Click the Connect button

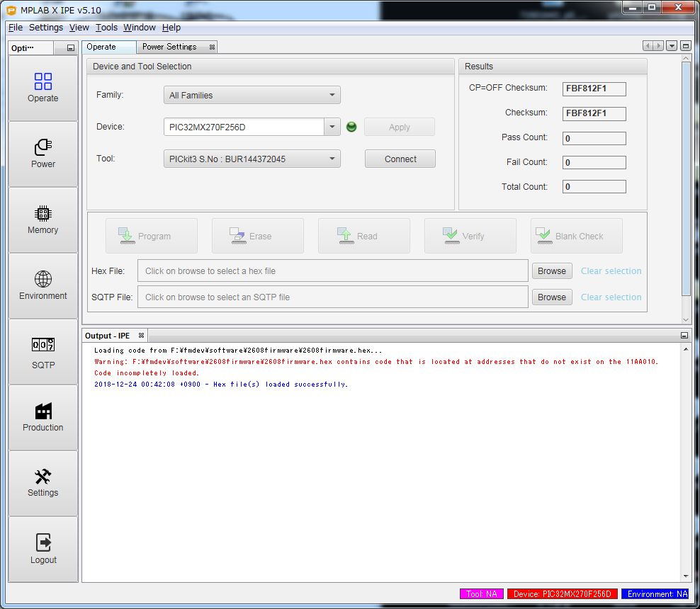click(x=400, y=159)
